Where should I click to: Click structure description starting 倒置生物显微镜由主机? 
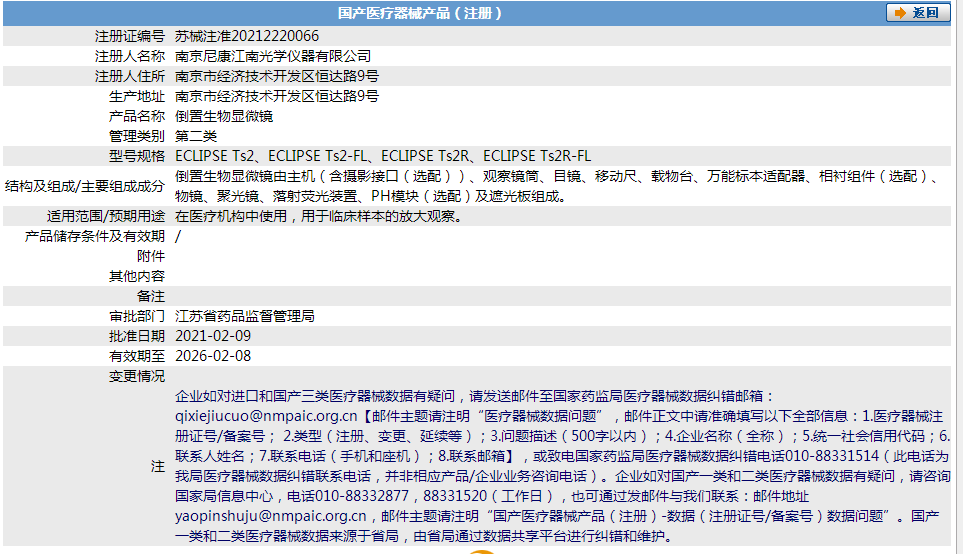pos(558,186)
